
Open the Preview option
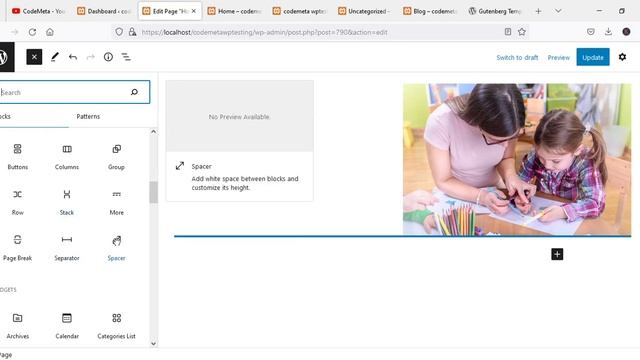point(558,58)
